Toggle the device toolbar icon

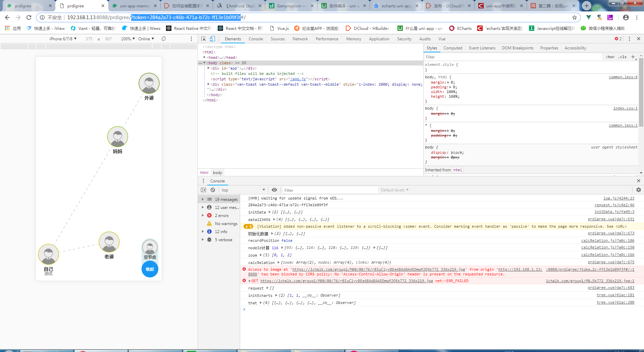pos(212,39)
